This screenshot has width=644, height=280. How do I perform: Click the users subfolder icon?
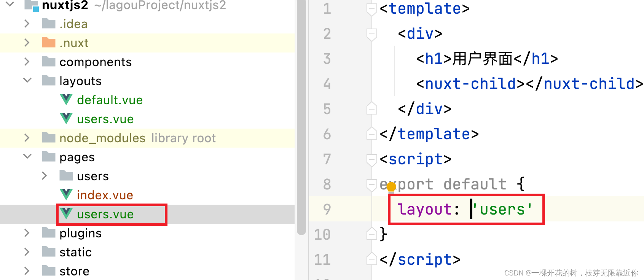click(66, 175)
